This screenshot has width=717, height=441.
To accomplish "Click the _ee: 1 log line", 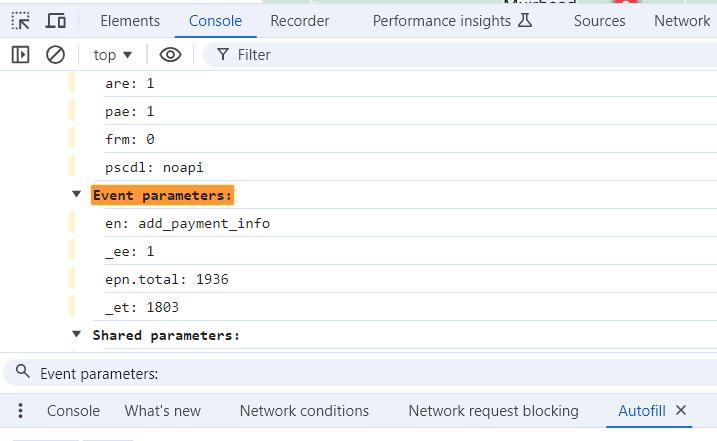I will click(129, 252).
